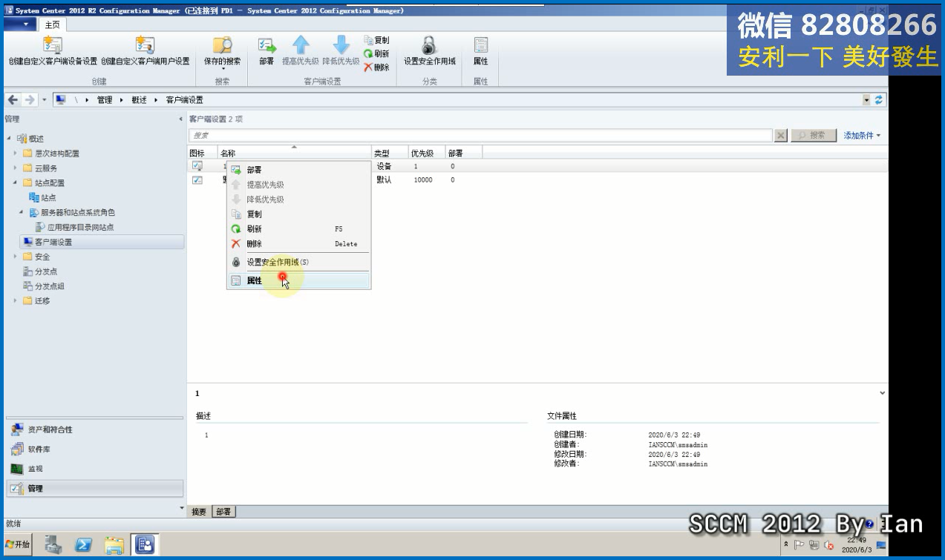Collapse the 概述 tree node
Screen dimensions: 945x560
(9, 139)
